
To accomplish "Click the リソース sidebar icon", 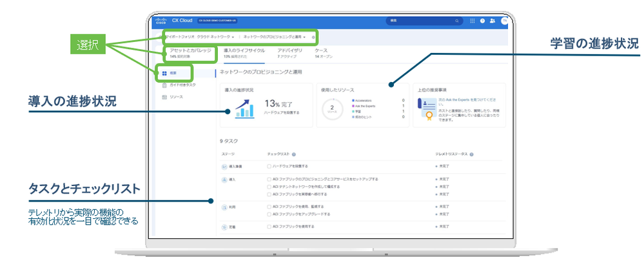I will pos(164,97).
